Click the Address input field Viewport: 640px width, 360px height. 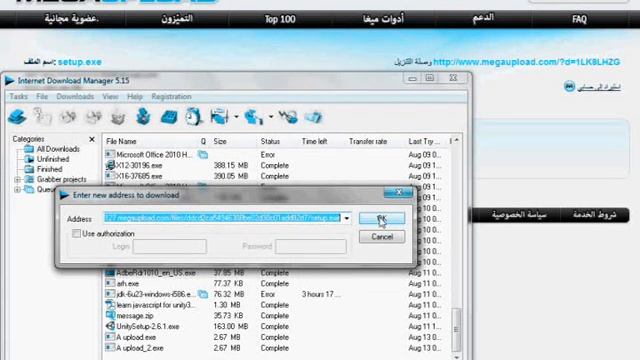tap(222, 218)
